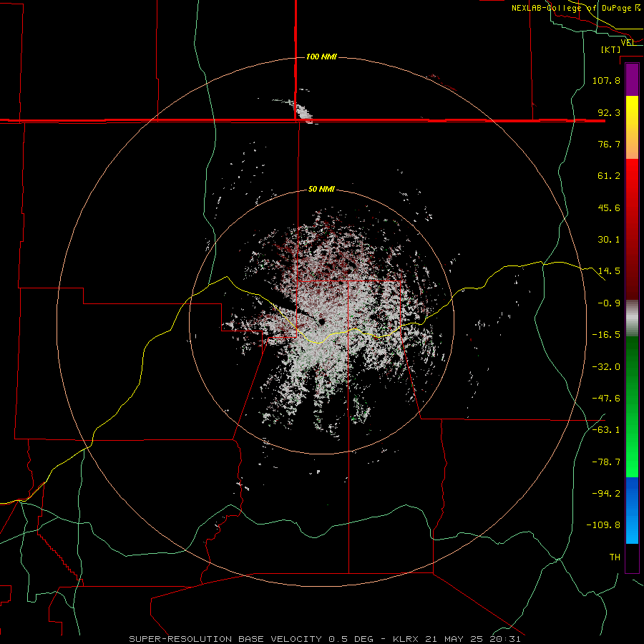Click the 50 NMI range ring label
This screenshot has width=644, height=644.
pos(321,189)
